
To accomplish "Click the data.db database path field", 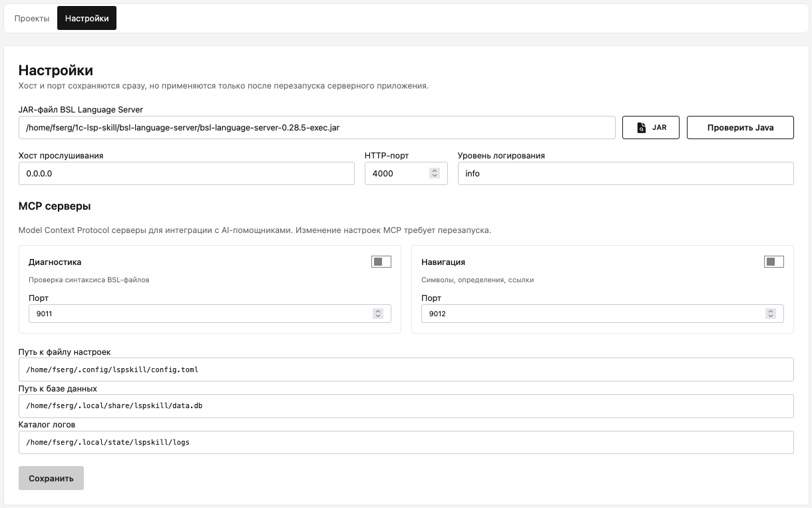I will (x=406, y=405).
